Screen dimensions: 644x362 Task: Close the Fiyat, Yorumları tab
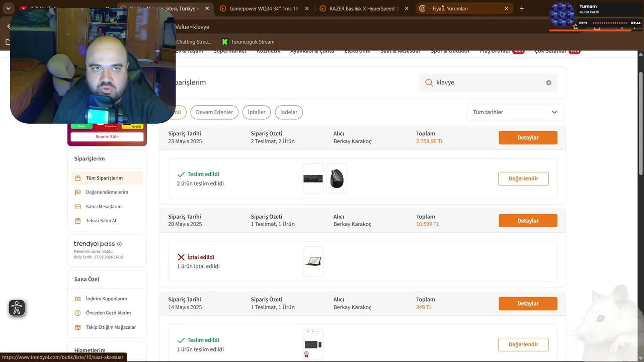[x=506, y=9]
